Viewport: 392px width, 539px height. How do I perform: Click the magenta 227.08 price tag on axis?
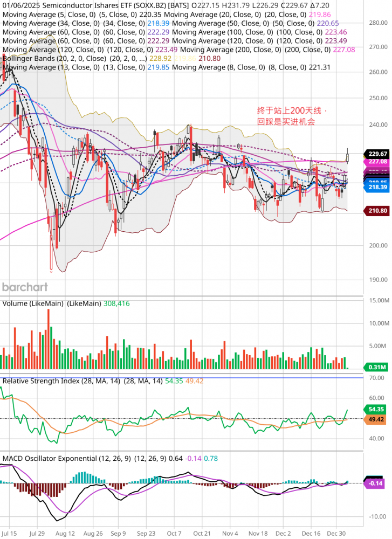tap(377, 162)
